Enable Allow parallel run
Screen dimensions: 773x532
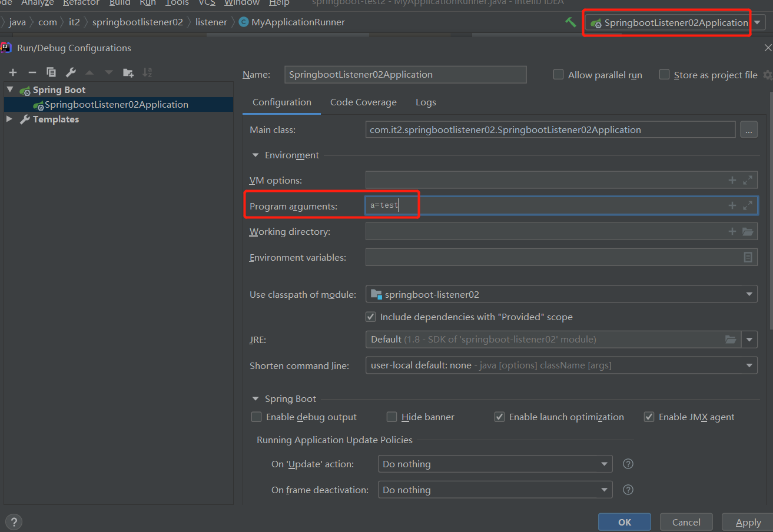(x=558, y=75)
